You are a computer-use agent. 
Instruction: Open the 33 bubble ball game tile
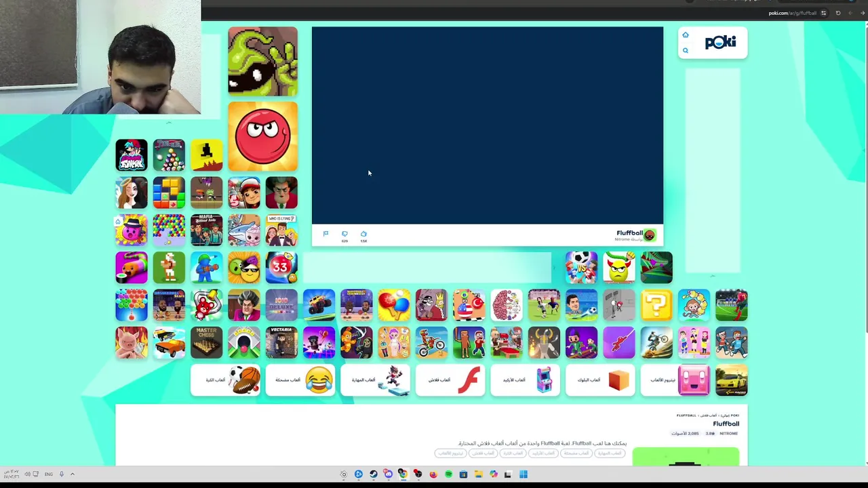click(x=281, y=268)
